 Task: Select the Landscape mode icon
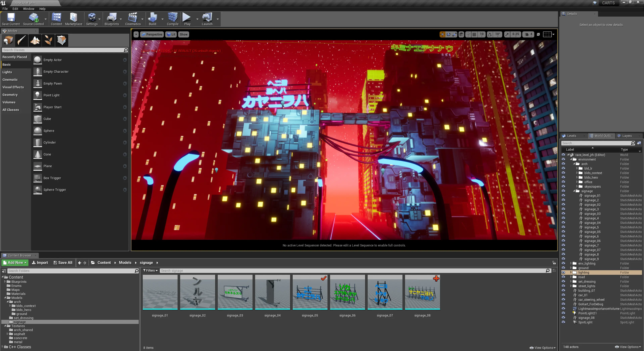point(35,40)
